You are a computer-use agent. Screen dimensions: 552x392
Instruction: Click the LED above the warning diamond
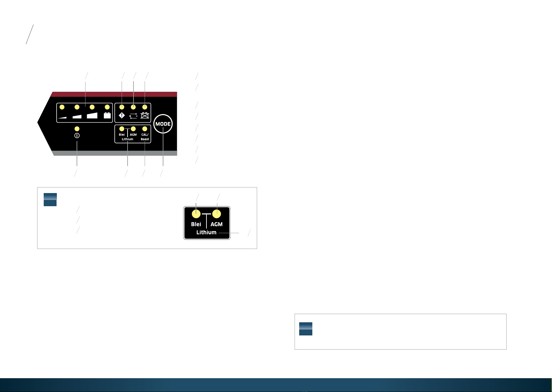[x=122, y=107]
